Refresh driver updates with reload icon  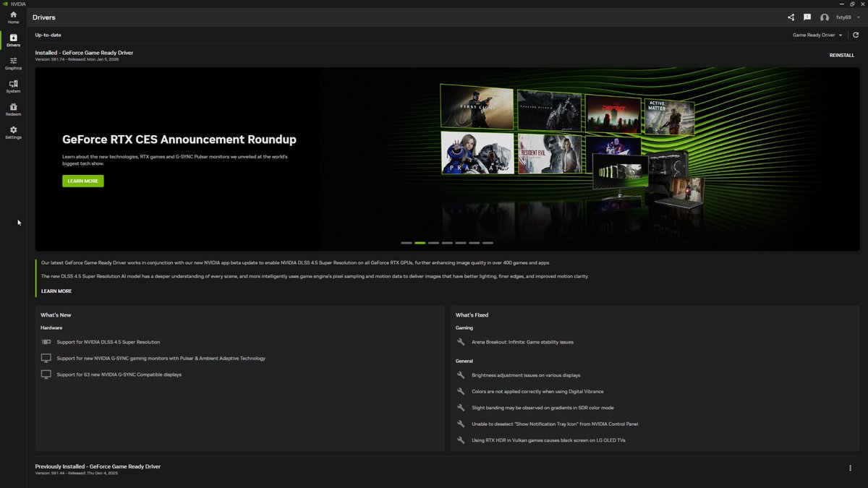tap(856, 35)
